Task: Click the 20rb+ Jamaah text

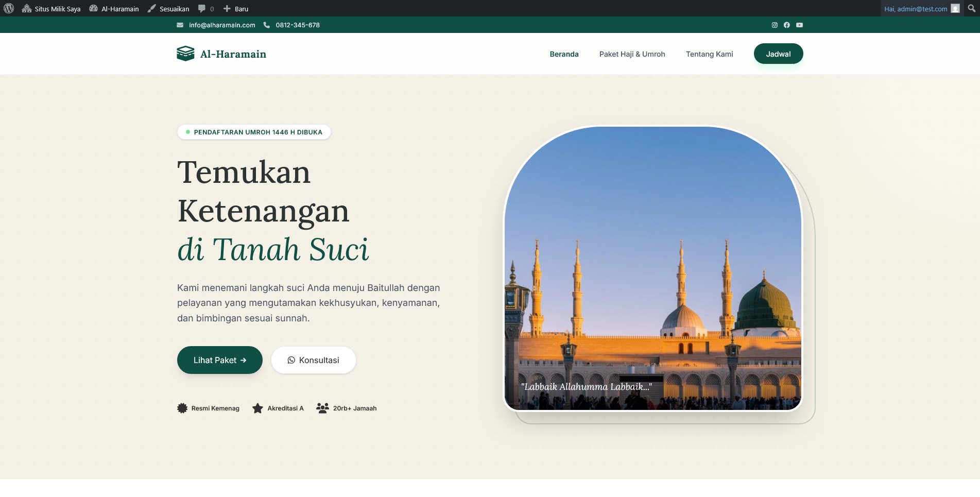Action: (355, 408)
